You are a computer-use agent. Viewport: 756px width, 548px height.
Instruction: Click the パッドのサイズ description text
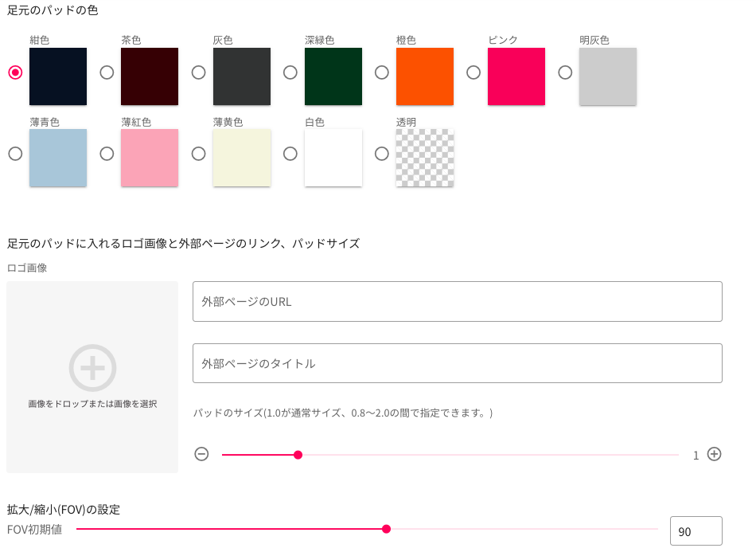click(343, 413)
